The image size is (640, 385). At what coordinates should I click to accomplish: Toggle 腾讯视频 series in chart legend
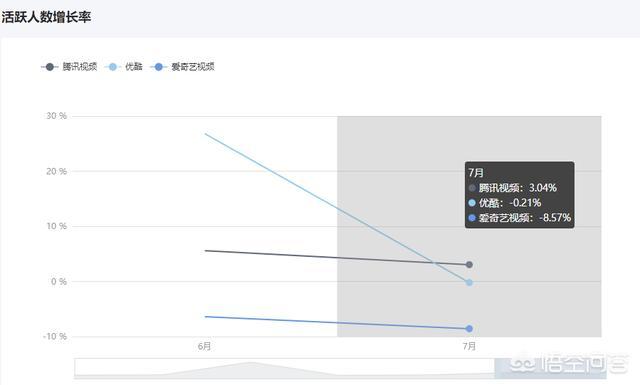(x=69, y=67)
